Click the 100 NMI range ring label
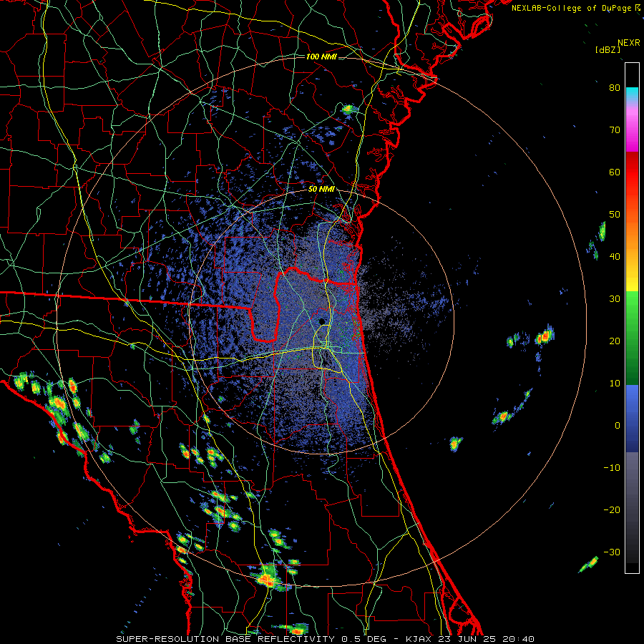 click(x=321, y=57)
